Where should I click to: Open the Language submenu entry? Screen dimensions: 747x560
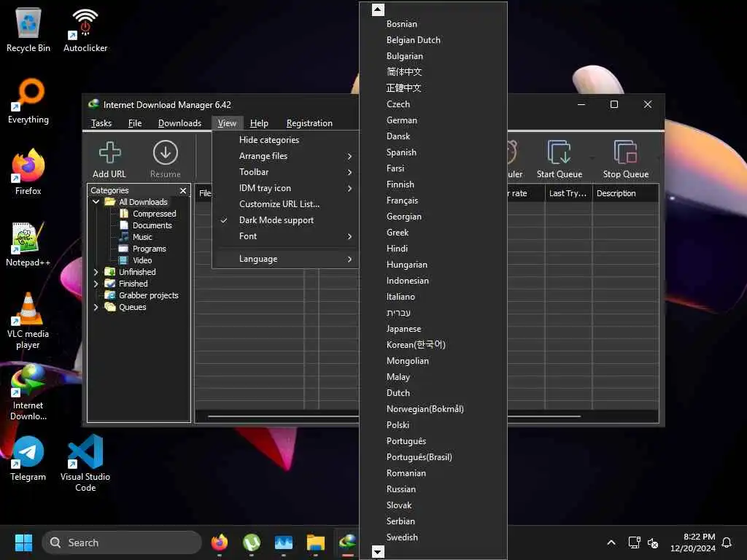tap(285, 259)
